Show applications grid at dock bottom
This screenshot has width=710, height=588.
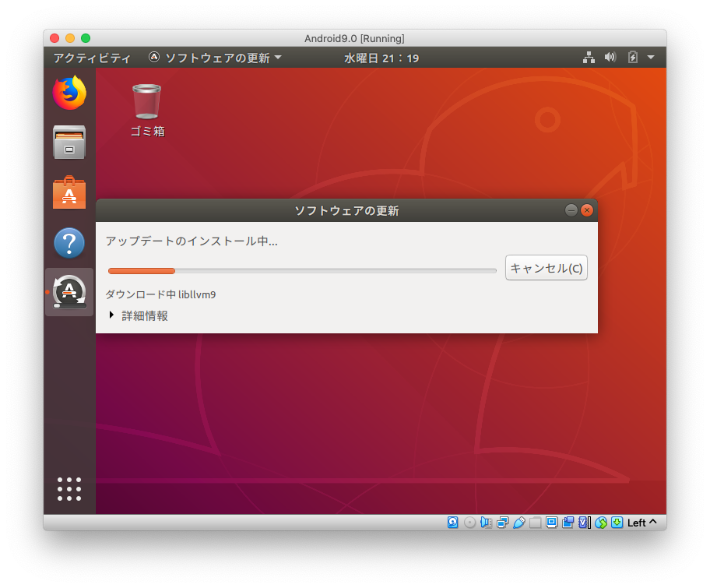pos(69,489)
